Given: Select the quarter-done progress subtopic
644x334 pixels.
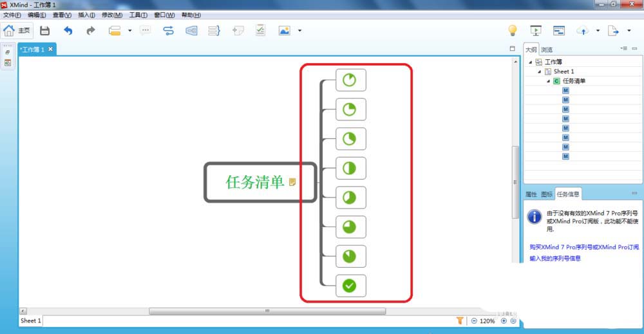Looking at the screenshot, I should [x=351, y=109].
